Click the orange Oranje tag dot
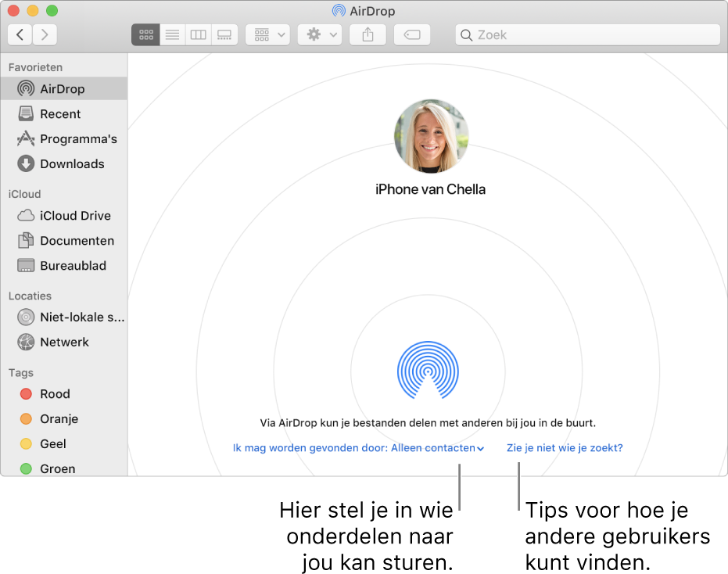Image resolution: width=728 pixels, height=574 pixels. pyautogui.click(x=26, y=419)
